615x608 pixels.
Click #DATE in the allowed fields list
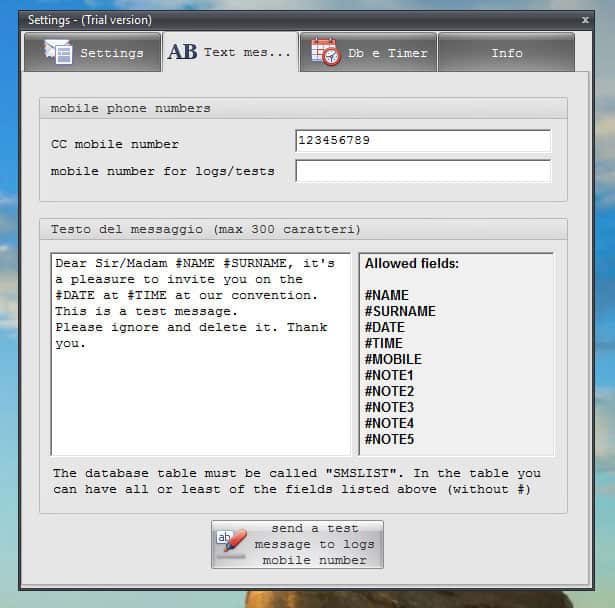click(x=385, y=327)
